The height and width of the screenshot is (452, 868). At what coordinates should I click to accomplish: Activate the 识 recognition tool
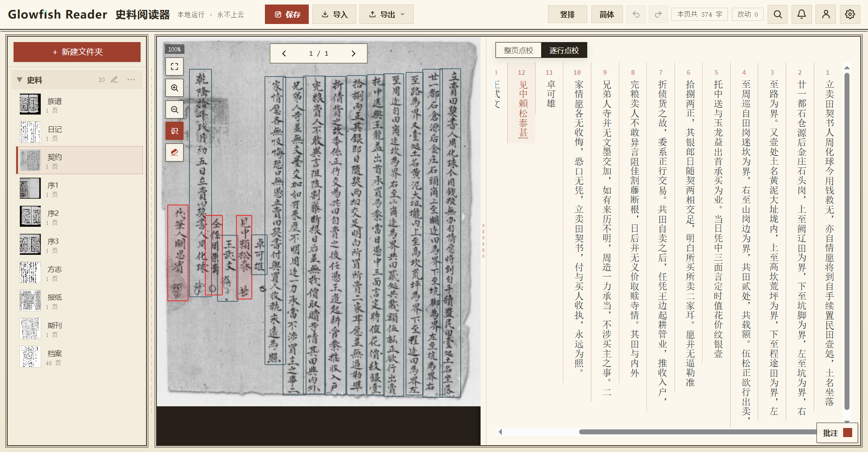coord(175,131)
